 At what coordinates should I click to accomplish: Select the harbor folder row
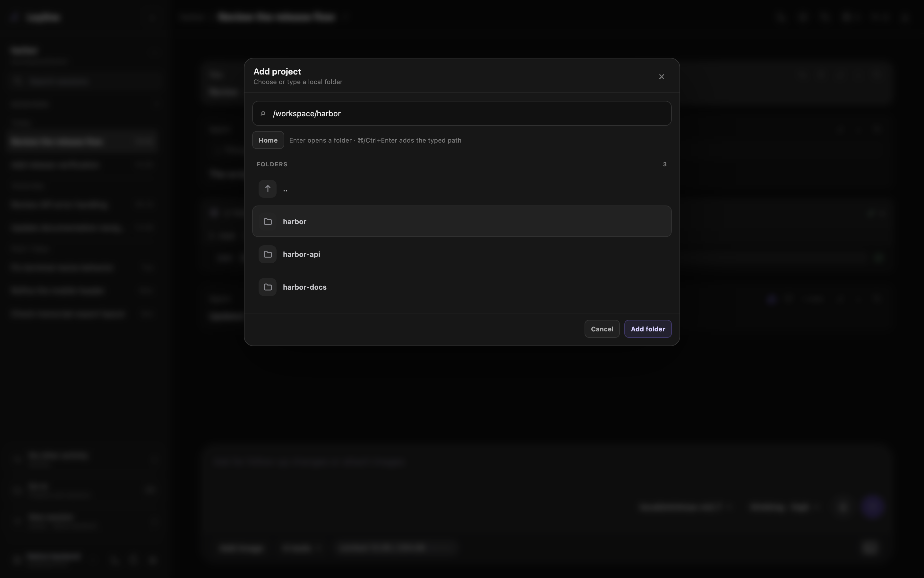462,221
